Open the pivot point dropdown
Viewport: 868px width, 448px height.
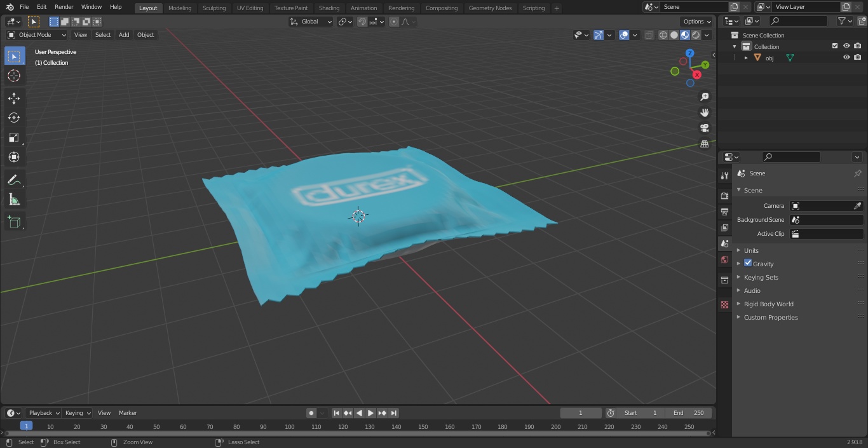[345, 22]
